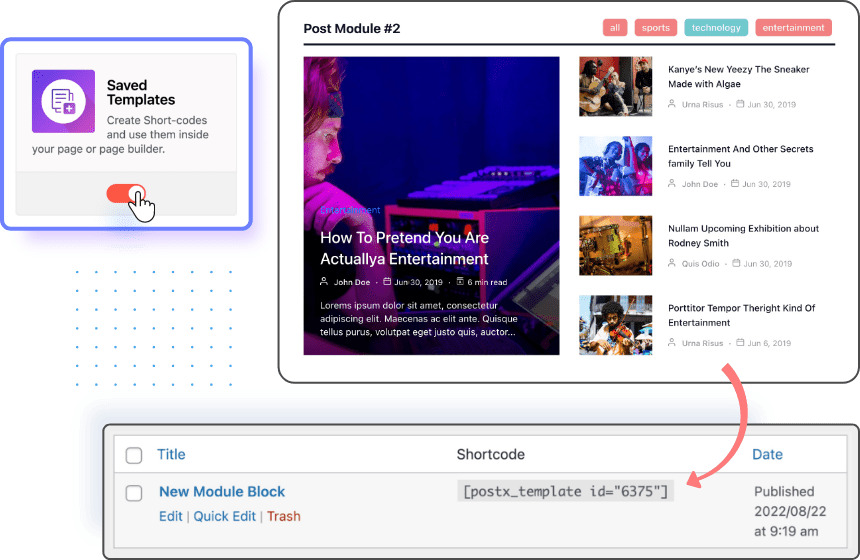Select the 'technology' filter tab
This screenshot has height=560, width=860.
point(716,27)
